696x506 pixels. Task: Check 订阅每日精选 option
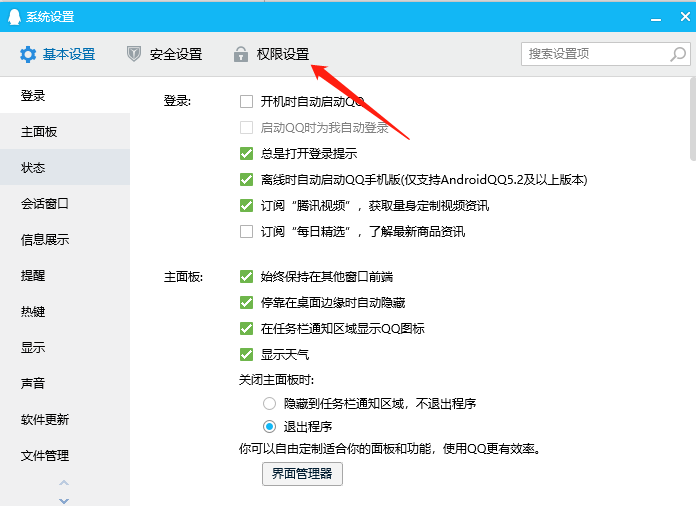coord(246,231)
